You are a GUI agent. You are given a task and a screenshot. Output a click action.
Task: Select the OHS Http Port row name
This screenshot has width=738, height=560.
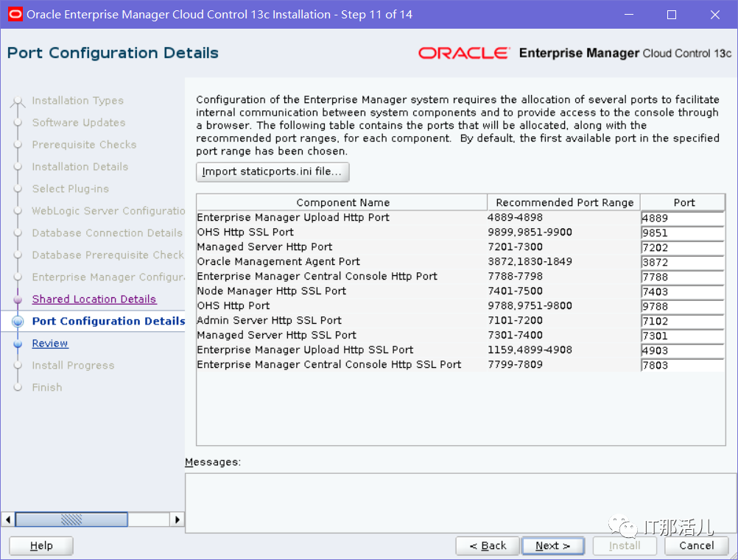click(233, 305)
